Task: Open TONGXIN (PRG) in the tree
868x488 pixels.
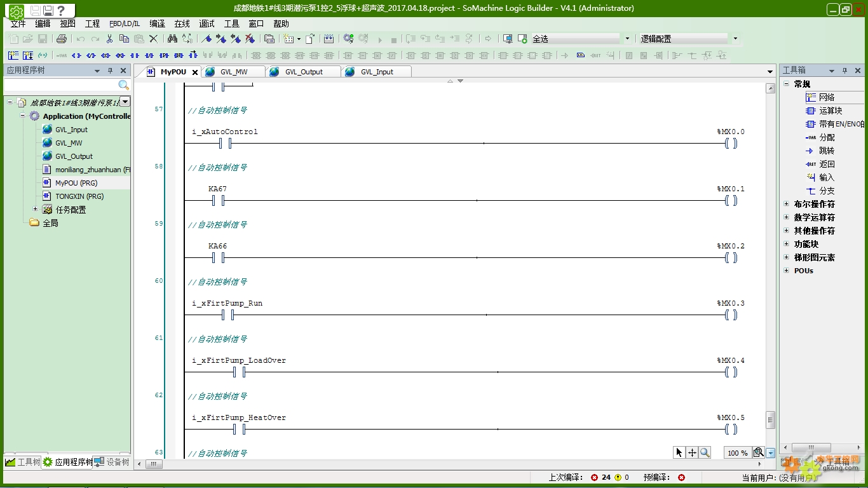Action: pos(79,196)
